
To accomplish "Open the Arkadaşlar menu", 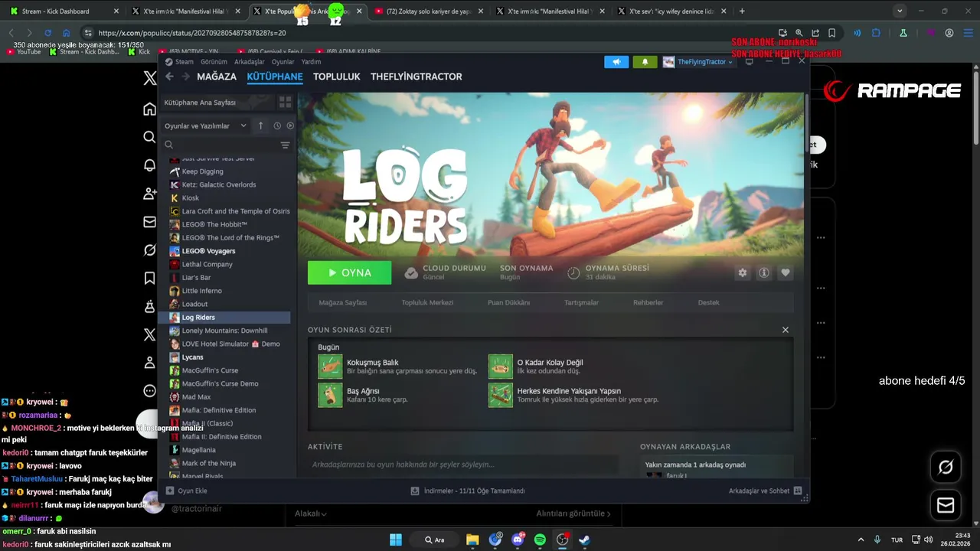I will 250,62.
